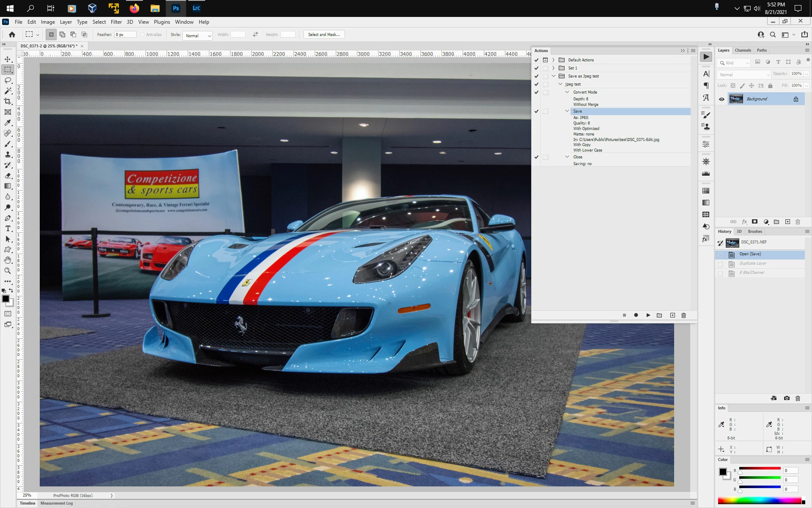Screen dimensions: 812x508
Task: Toggle checkmark for Save action step
Action: pyautogui.click(x=536, y=111)
